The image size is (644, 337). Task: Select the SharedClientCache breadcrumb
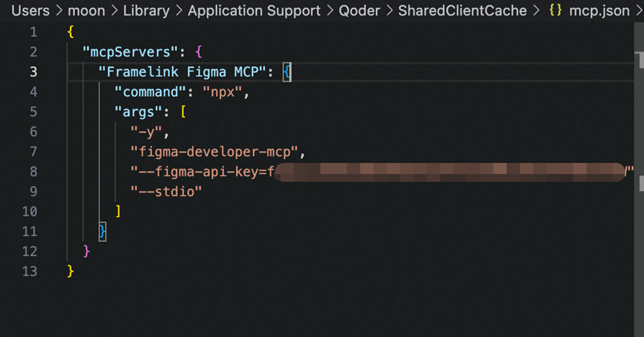pyautogui.click(x=462, y=10)
